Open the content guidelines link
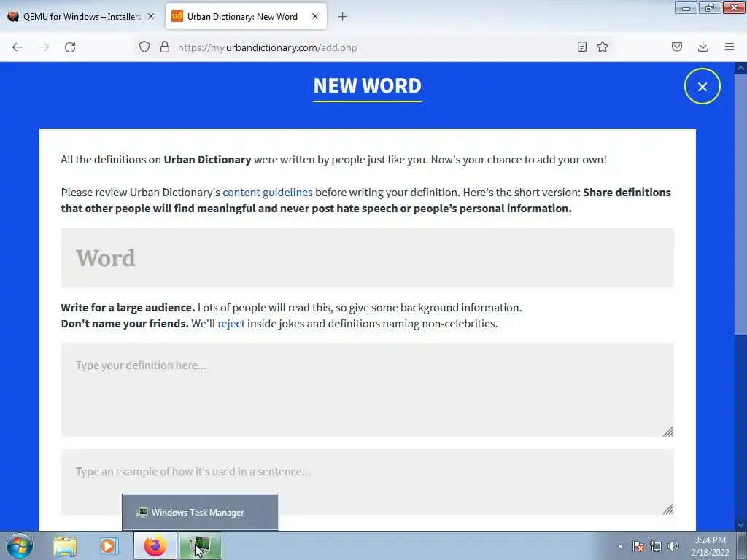Image resolution: width=747 pixels, height=560 pixels. click(268, 192)
